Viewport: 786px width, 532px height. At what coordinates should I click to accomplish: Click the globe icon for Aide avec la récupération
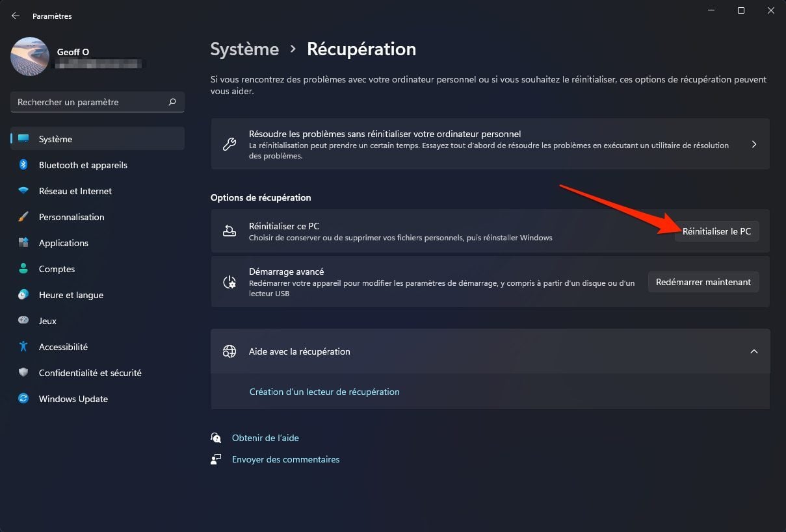click(229, 351)
